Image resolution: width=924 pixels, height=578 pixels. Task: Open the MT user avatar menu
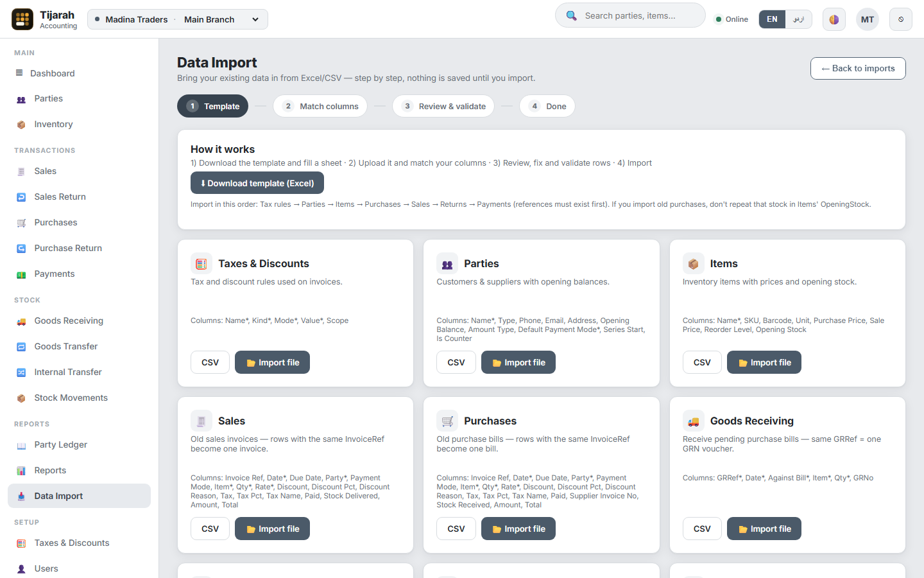click(x=868, y=19)
